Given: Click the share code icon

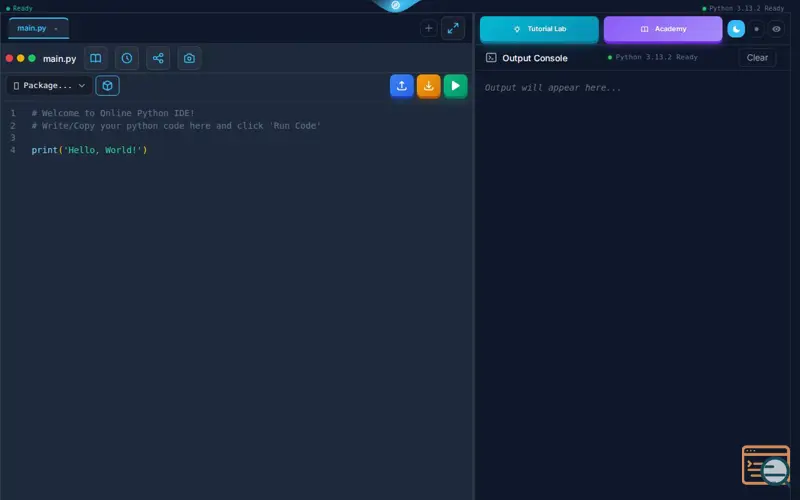Looking at the screenshot, I should pos(158,58).
